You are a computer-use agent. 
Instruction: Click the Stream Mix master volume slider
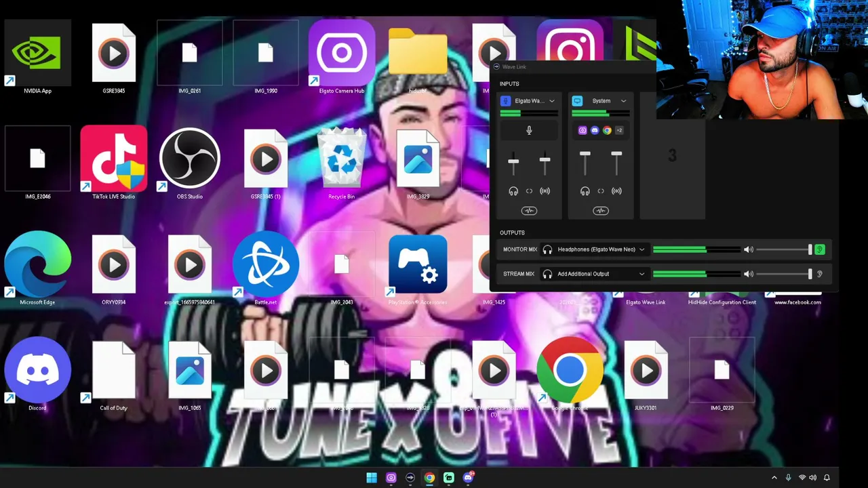[x=784, y=274]
